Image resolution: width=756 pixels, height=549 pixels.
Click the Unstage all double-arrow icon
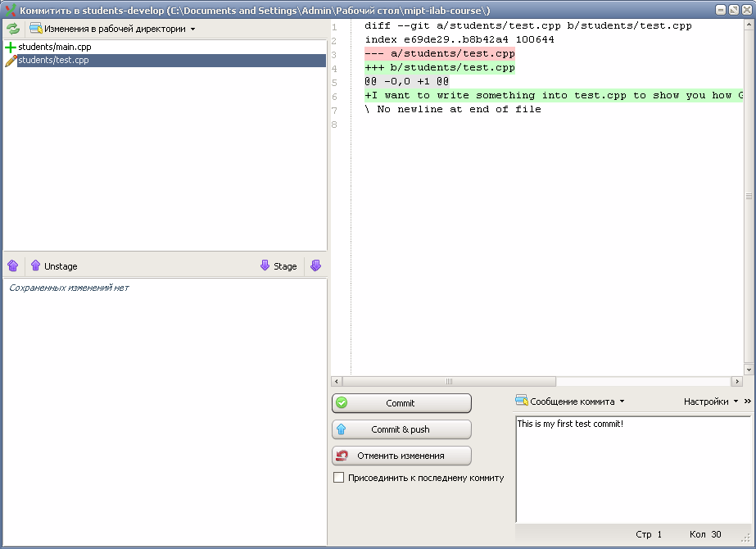pos(13,265)
